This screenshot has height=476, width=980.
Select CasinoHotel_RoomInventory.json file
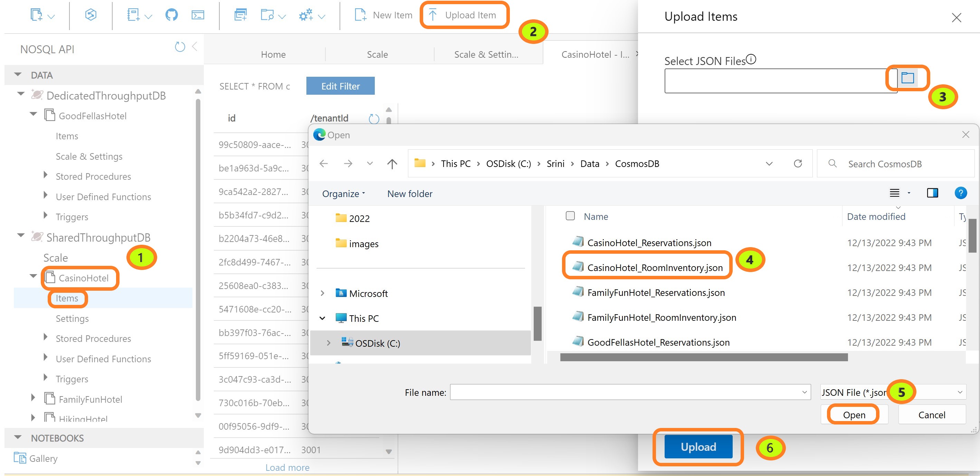click(x=654, y=268)
